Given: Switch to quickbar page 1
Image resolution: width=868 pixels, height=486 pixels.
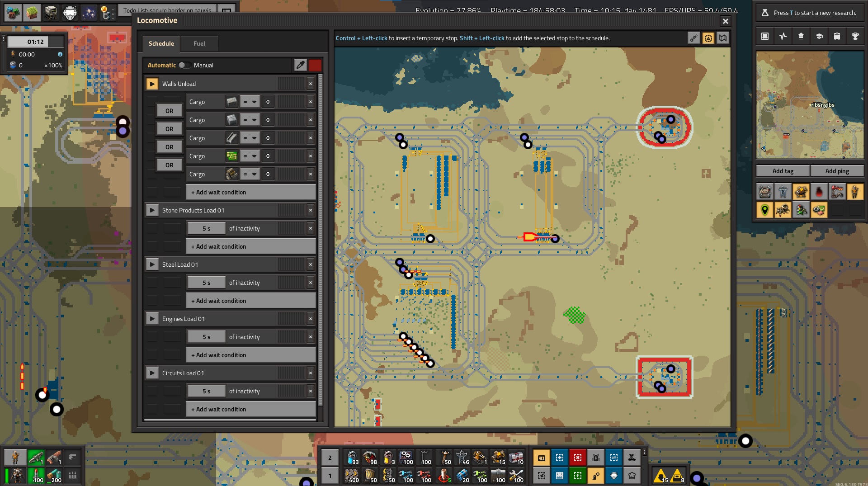Looking at the screenshot, I should [330, 476].
